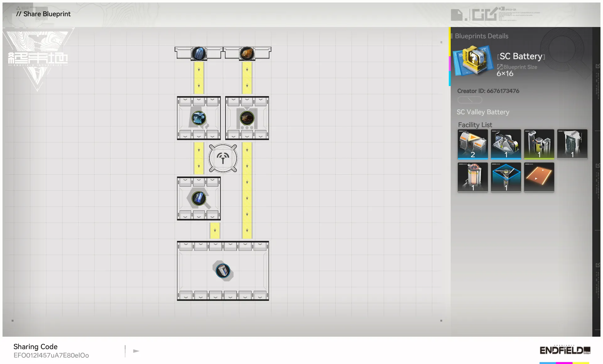Open the facility tile with count 2
Image resolution: width=603 pixels, height=364 pixels.
tap(473, 144)
